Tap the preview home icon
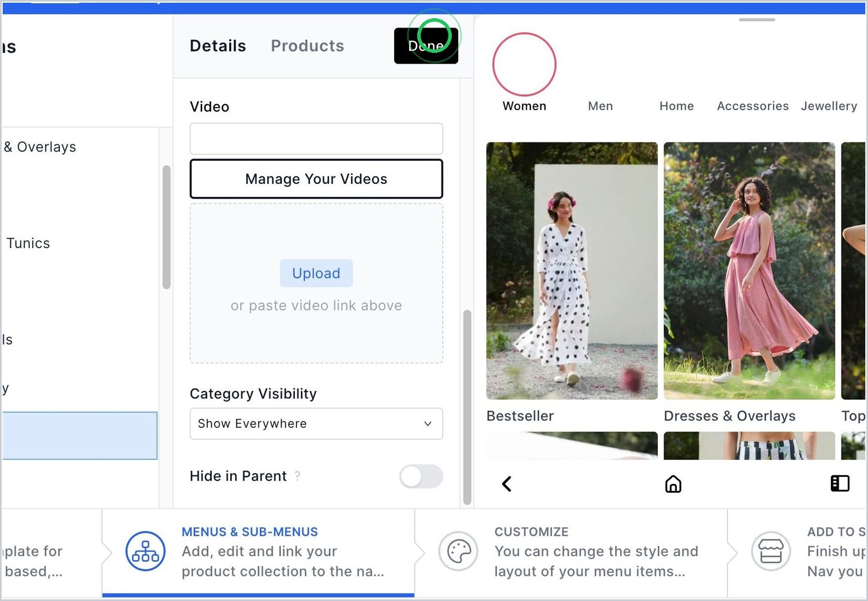 (x=673, y=484)
